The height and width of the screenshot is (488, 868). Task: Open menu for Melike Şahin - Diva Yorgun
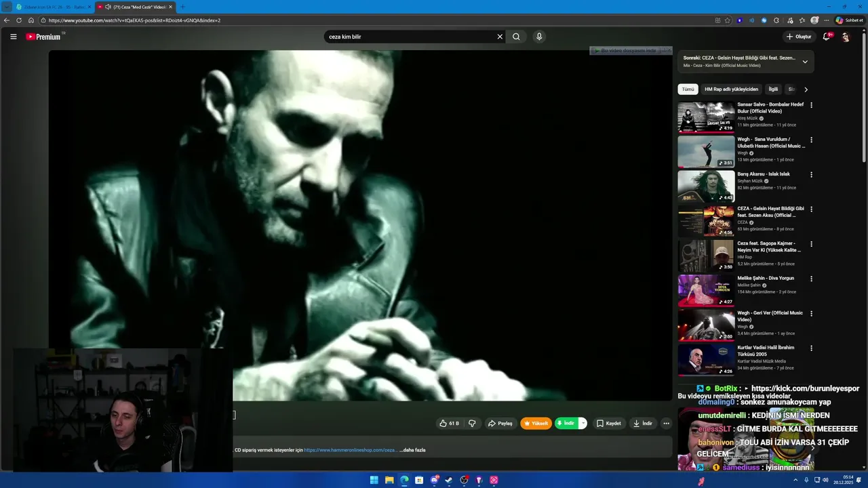coord(811,279)
